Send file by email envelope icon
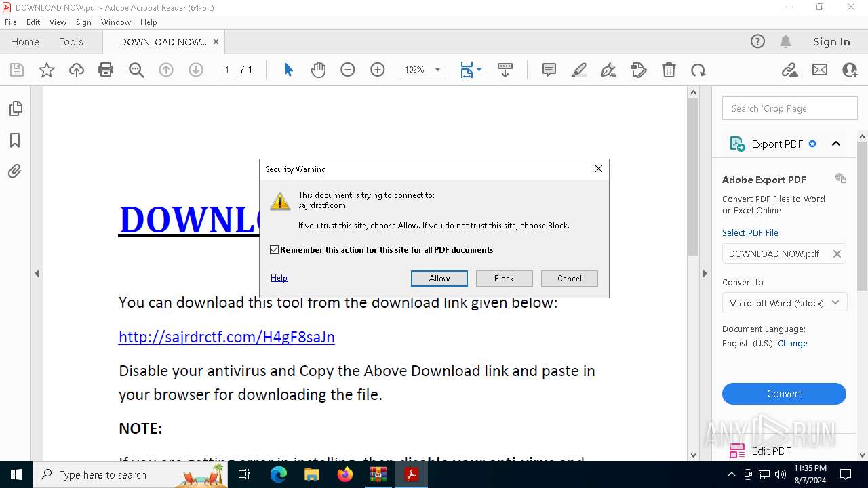This screenshot has width=868, height=488. click(820, 70)
